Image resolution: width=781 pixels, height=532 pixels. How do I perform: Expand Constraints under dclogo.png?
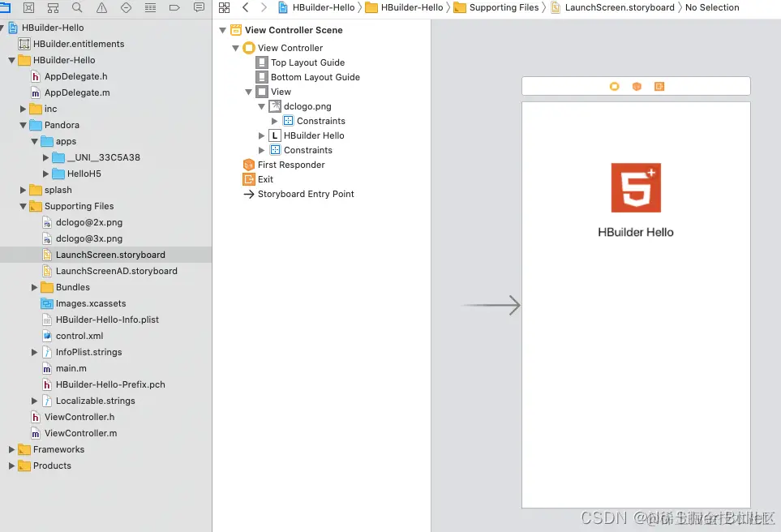[274, 121]
